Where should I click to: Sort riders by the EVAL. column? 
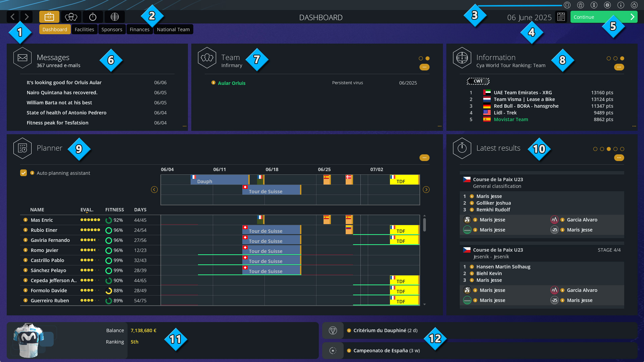[87, 210]
